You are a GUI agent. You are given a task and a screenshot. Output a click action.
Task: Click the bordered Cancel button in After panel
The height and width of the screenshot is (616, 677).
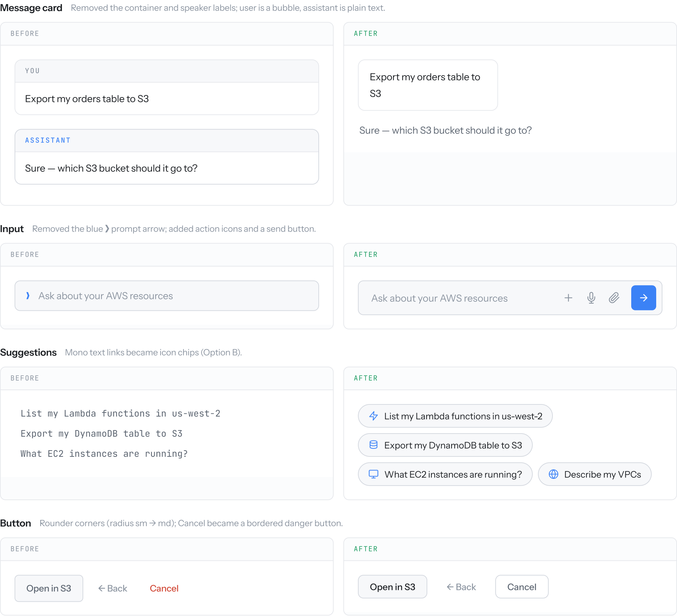pos(522,587)
